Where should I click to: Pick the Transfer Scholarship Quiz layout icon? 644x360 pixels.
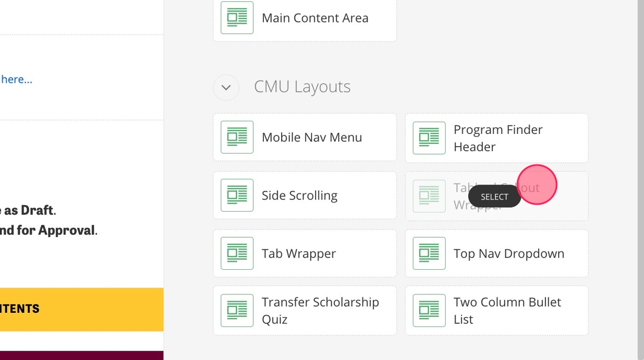pyautogui.click(x=237, y=311)
